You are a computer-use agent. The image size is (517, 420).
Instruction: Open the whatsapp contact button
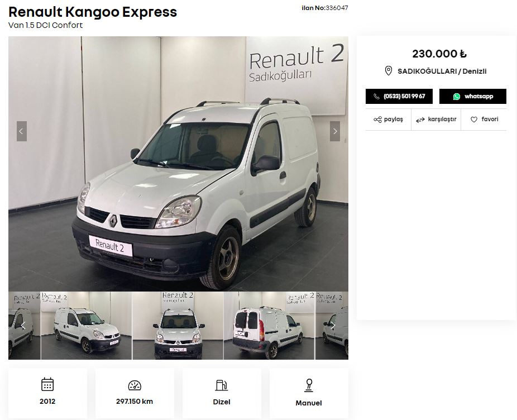pos(472,96)
